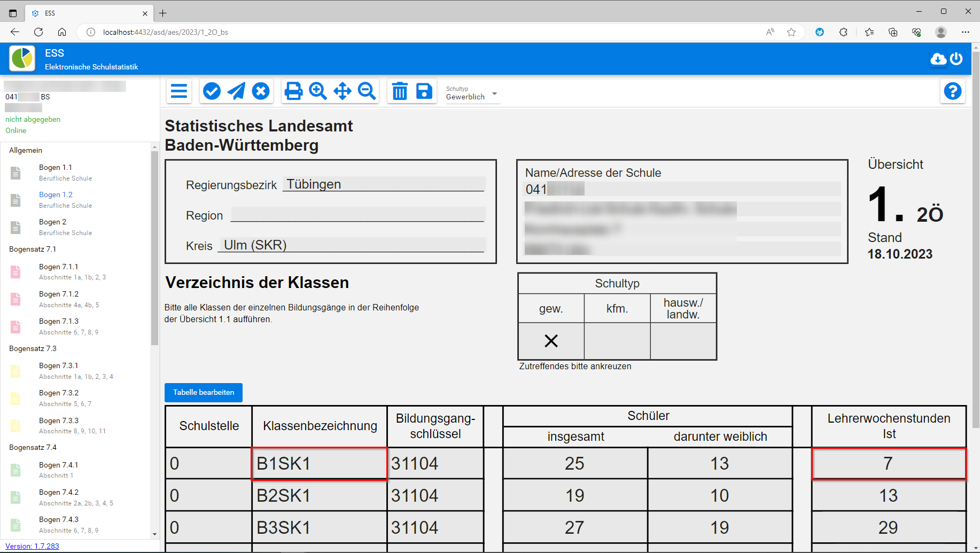Open the Version 1.7.283 link
The image size is (980, 553).
(32, 546)
